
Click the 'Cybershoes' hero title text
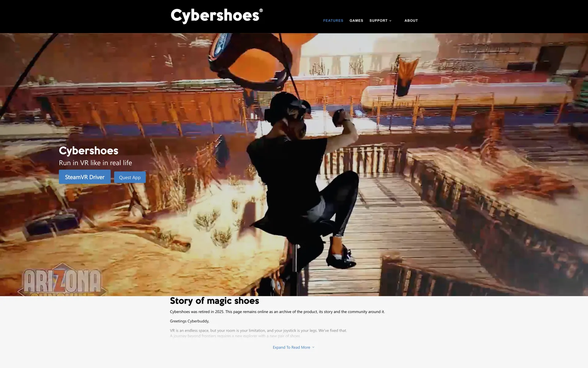tap(89, 151)
